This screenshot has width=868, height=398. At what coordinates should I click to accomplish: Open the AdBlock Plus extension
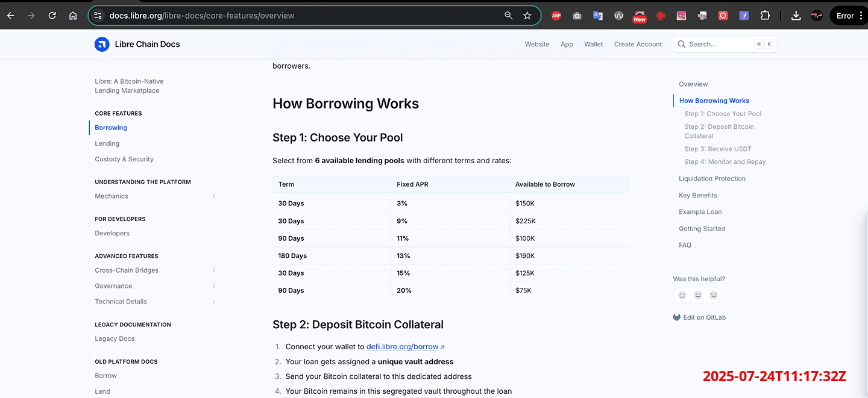point(556,16)
